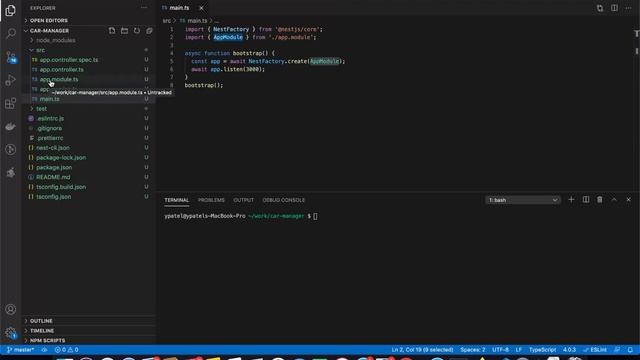Switch to the OUTPUT tab
The height and width of the screenshot is (360, 640).
pyautogui.click(x=243, y=200)
